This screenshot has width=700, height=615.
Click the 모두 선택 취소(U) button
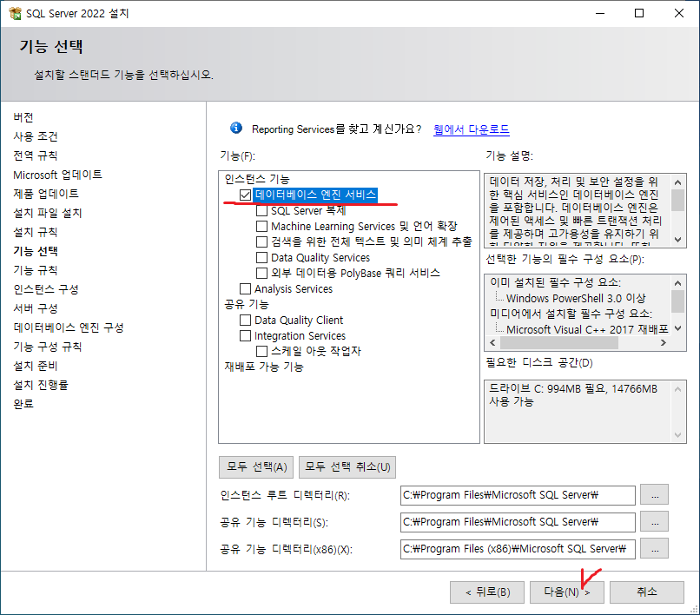tap(347, 467)
